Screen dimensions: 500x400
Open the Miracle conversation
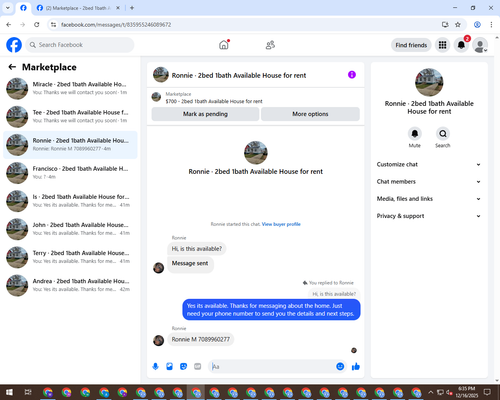70,89
